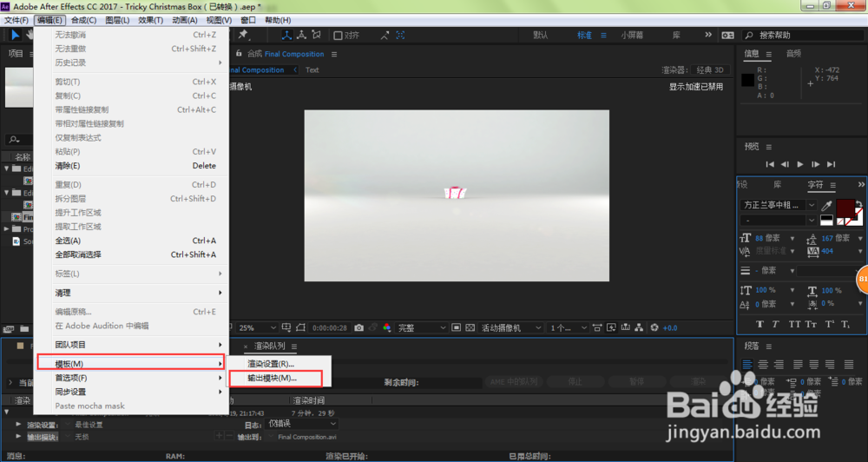The width and height of the screenshot is (868, 462).
Task: Apply All Caps text style
Action: click(x=794, y=325)
